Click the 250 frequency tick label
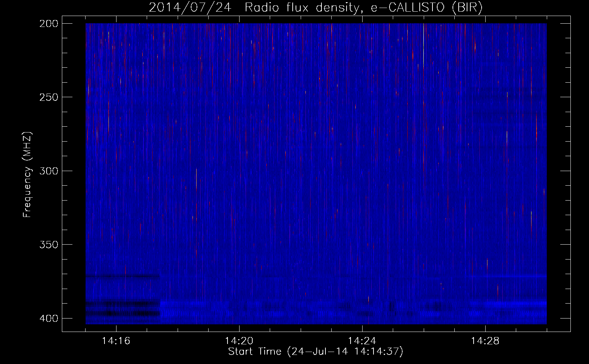Screen dimensions: 589x364 click(x=48, y=97)
